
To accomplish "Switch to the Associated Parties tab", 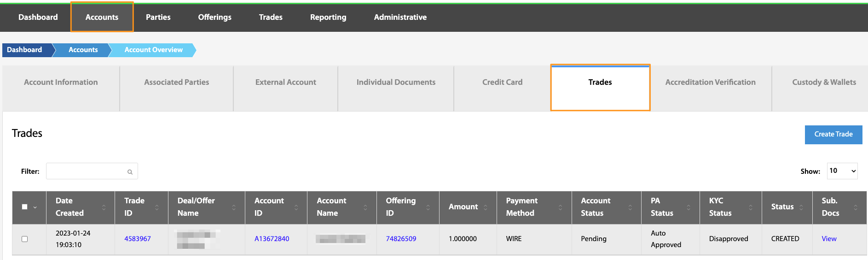I will click(x=177, y=89).
